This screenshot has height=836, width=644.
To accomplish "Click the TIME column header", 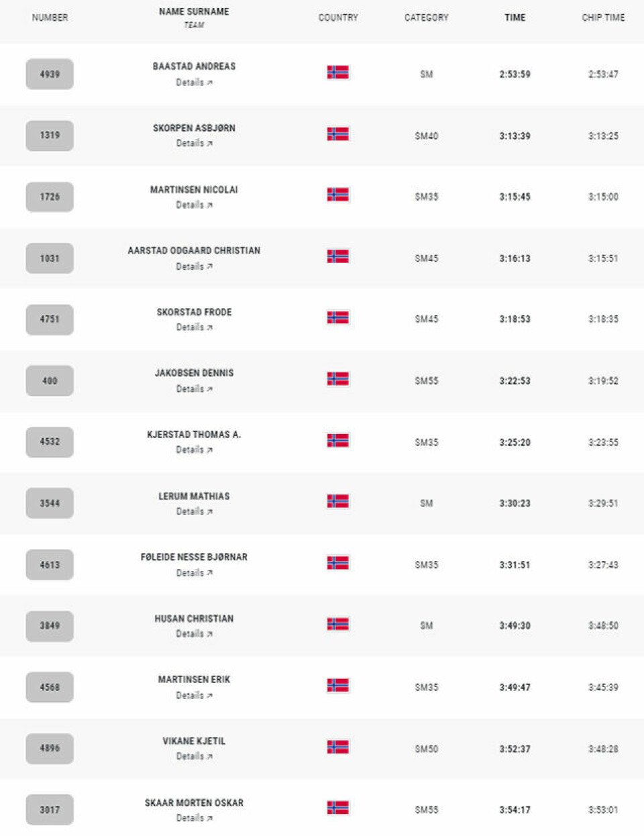I will point(515,17).
